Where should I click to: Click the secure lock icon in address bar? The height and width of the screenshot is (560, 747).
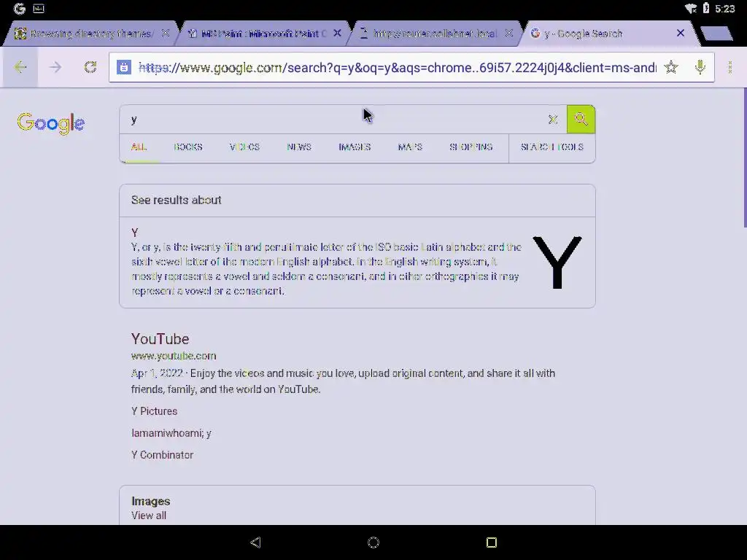point(124,67)
